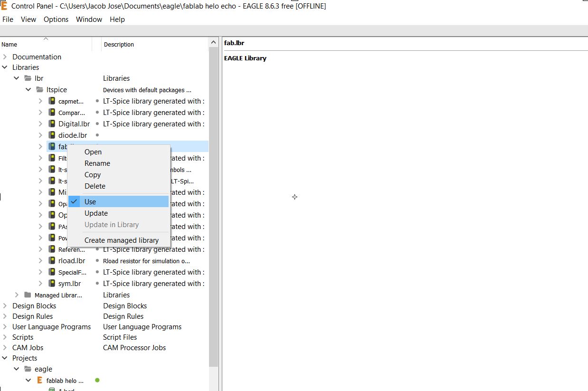Screen dimensions: 588x391
Task: Toggle the checked Use menu entry
Action: pyautogui.click(x=119, y=201)
